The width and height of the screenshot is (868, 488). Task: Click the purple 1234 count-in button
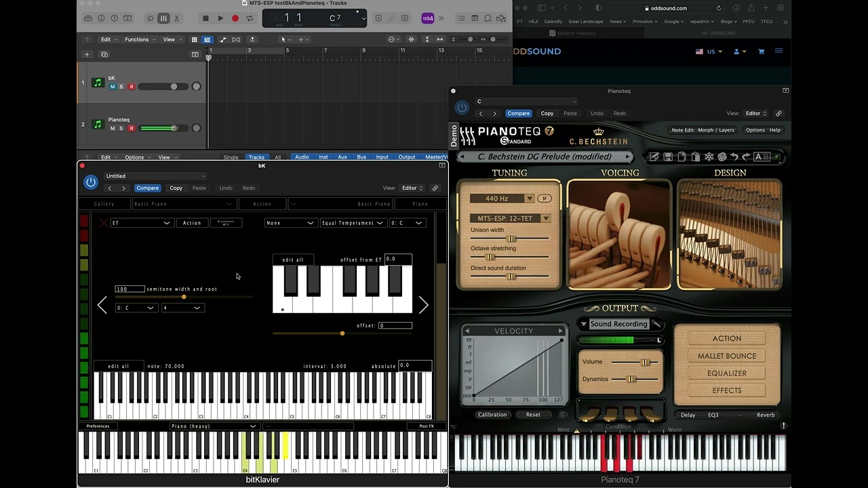pos(428,18)
